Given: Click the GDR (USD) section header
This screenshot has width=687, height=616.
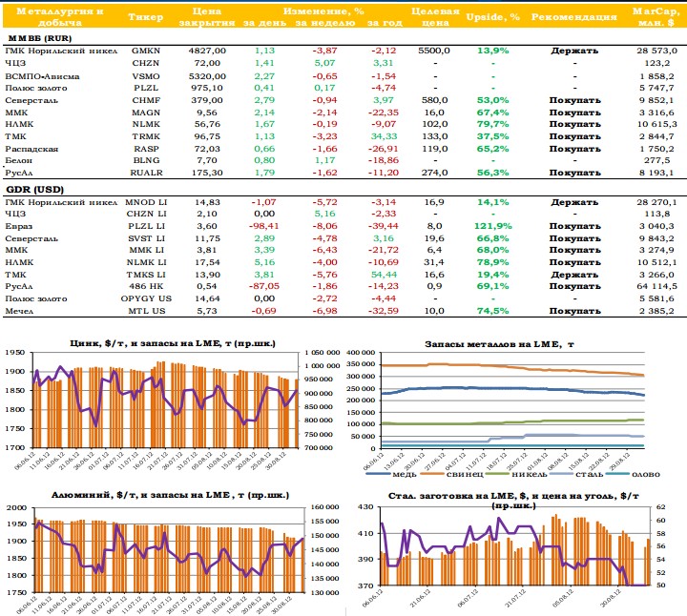Looking at the screenshot, I should [35, 190].
